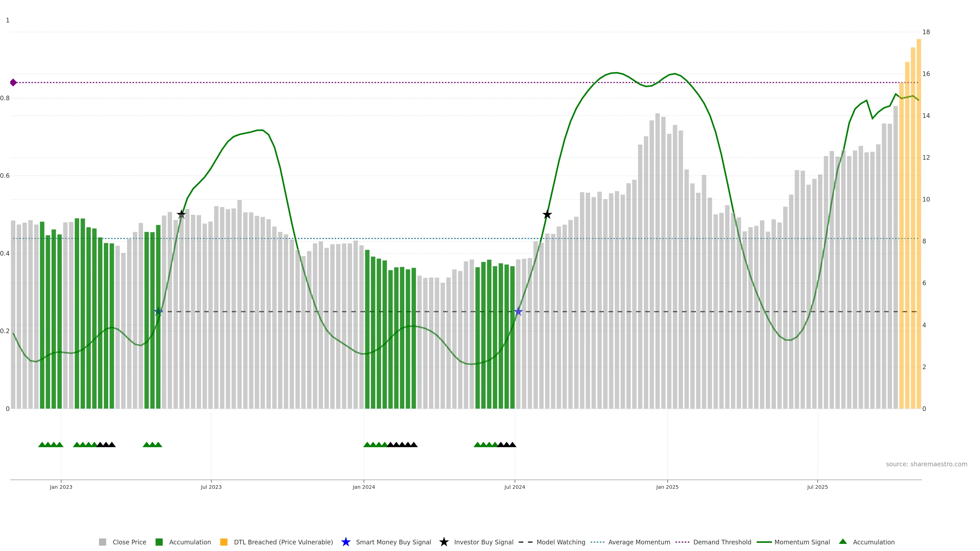
Task: Click the Jul 2023 x-axis label
Action: pyautogui.click(x=211, y=487)
